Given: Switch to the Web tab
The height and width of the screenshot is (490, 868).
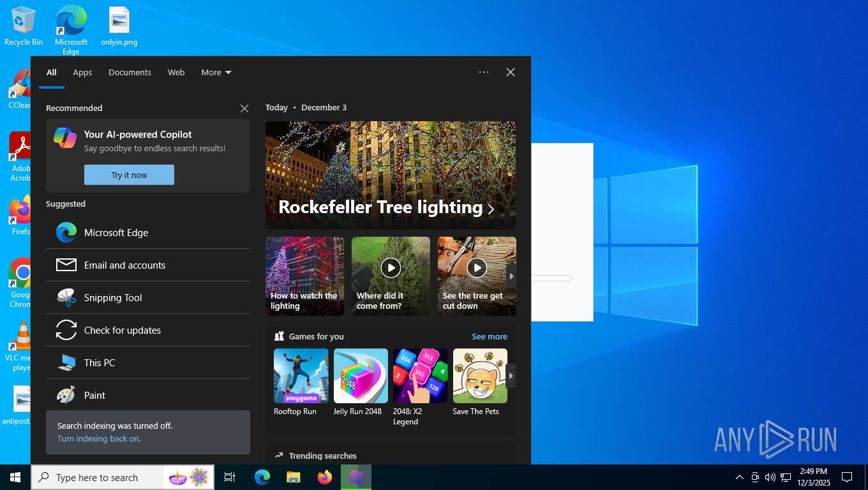Looking at the screenshot, I should pyautogui.click(x=176, y=73).
